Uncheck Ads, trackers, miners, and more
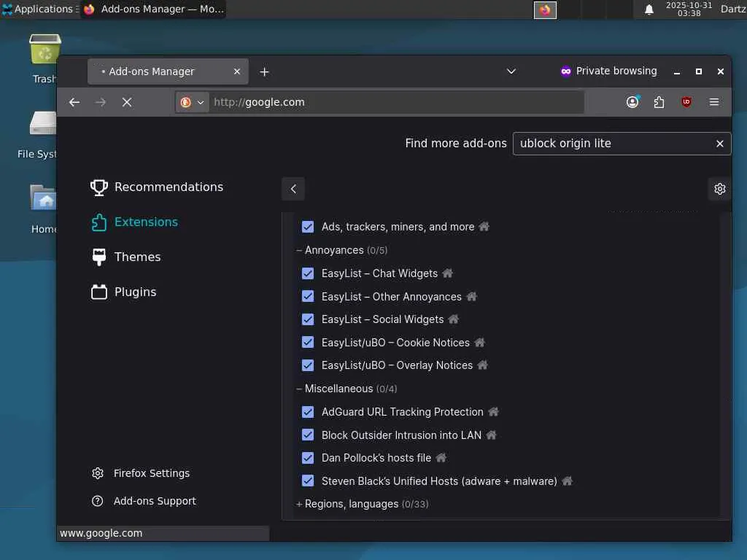 tap(308, 227)
